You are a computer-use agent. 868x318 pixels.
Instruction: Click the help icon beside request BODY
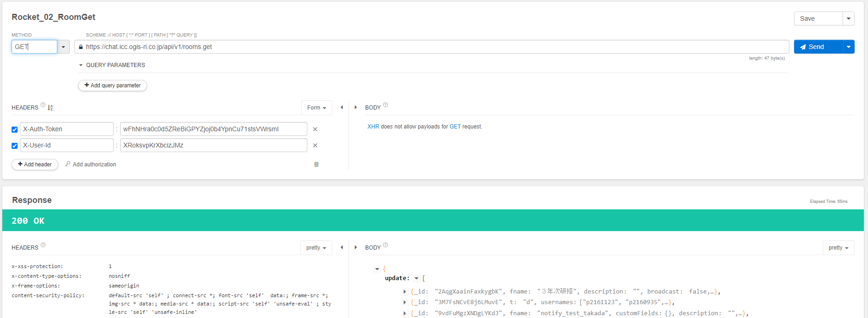pyautogui.click(x=385, y=105)
